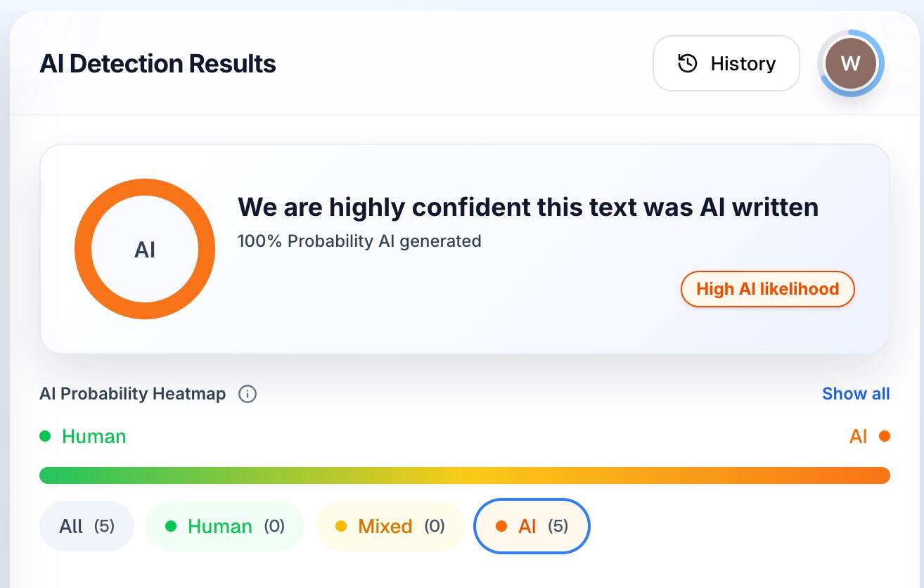The image size is (924, 588).
Task: Click the orange dot inside the AI filter
Action: click(x=500, y=526)
